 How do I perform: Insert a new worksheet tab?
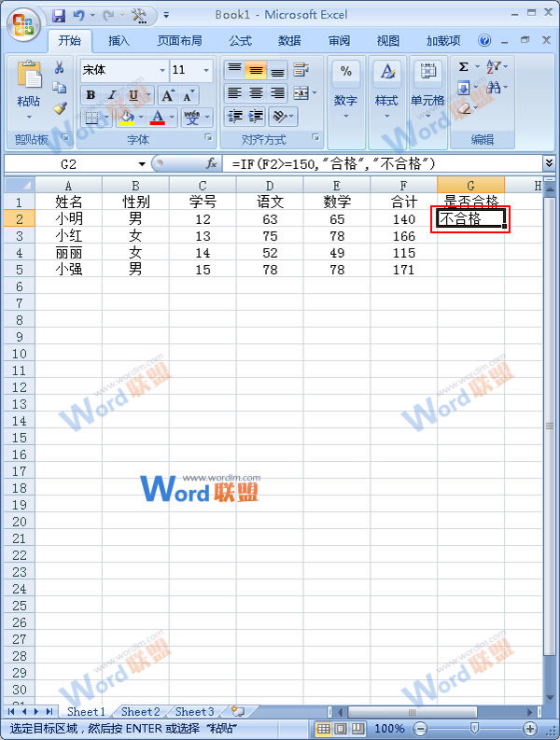tap(238, 711)
